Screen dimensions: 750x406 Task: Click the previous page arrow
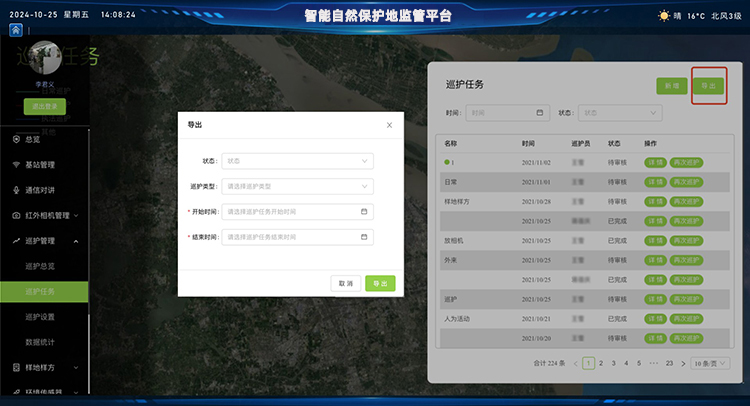(x=575, y=364)
